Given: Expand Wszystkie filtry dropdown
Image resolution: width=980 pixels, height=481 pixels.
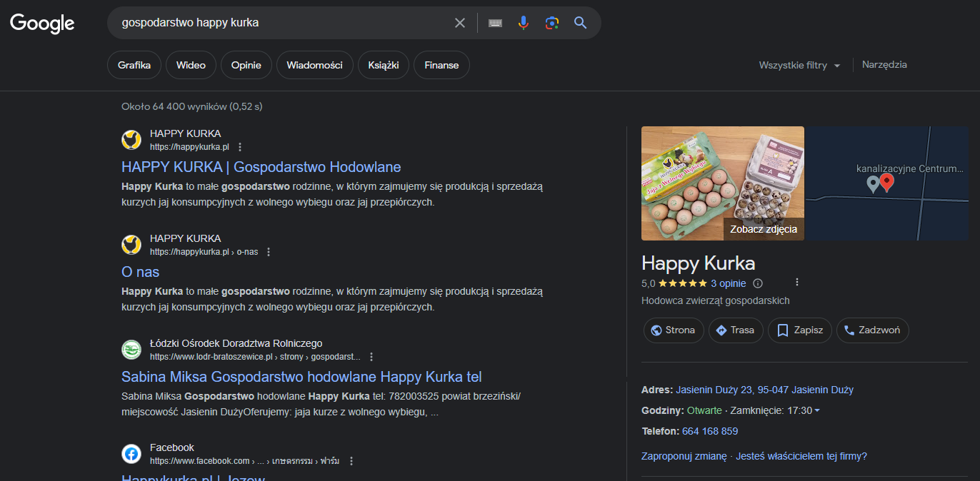Looking at the screenshot, I should coord(800,65).
